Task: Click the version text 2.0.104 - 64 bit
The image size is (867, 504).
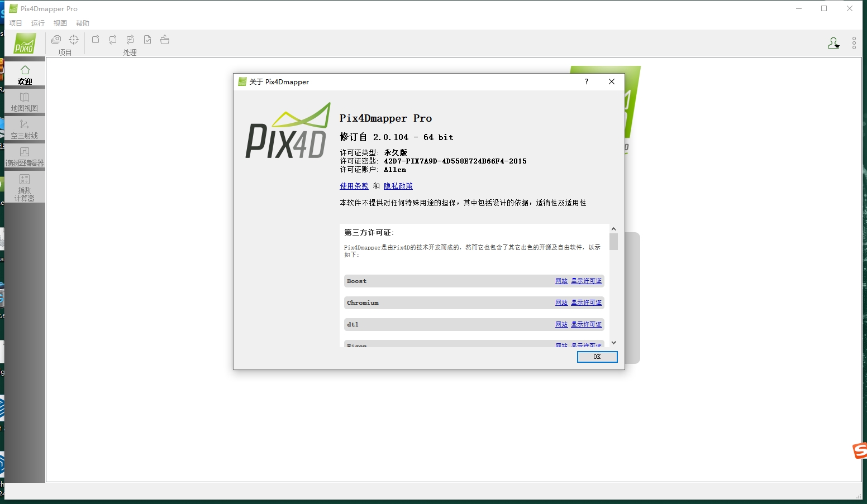Action: point(413,137)
